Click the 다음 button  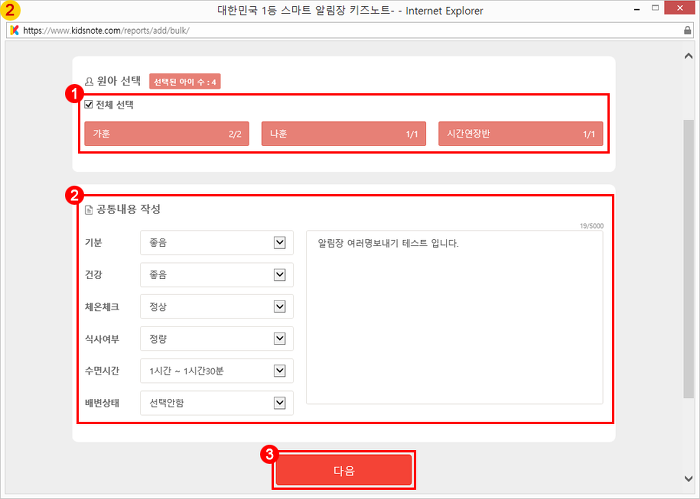(x=344, y=470)
